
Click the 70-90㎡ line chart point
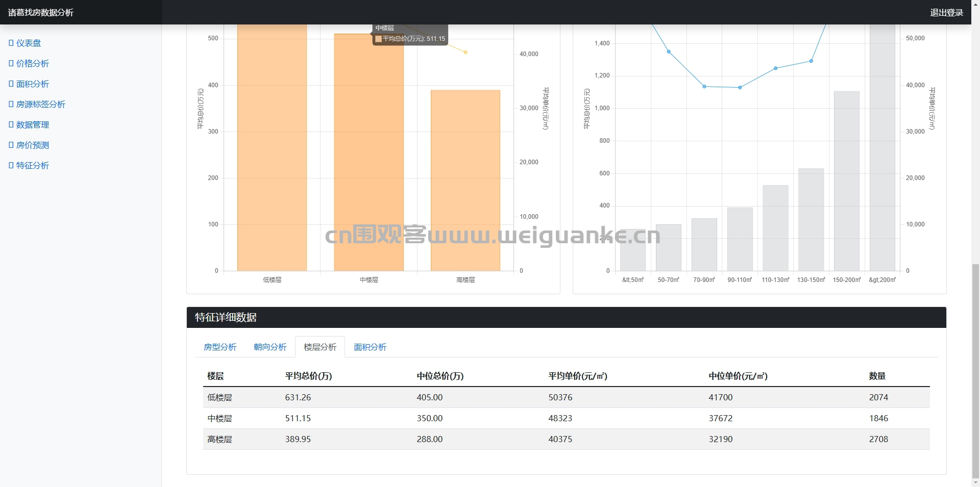point(704,86)
